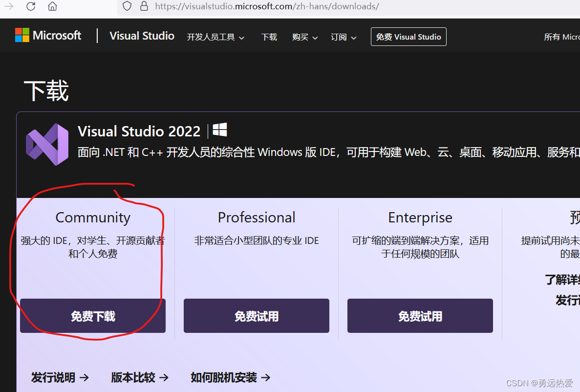
Task: Click the 免费试用 button under Professional
Action: coord(256,316)
